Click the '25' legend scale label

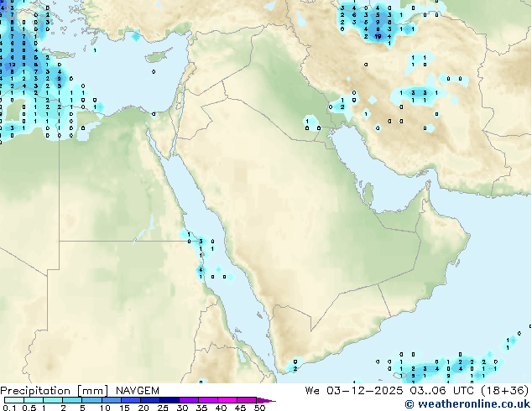tap(163, 408)
